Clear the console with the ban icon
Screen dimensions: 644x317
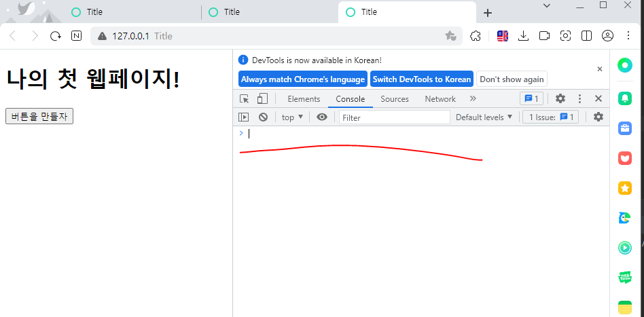click(264, 117)
